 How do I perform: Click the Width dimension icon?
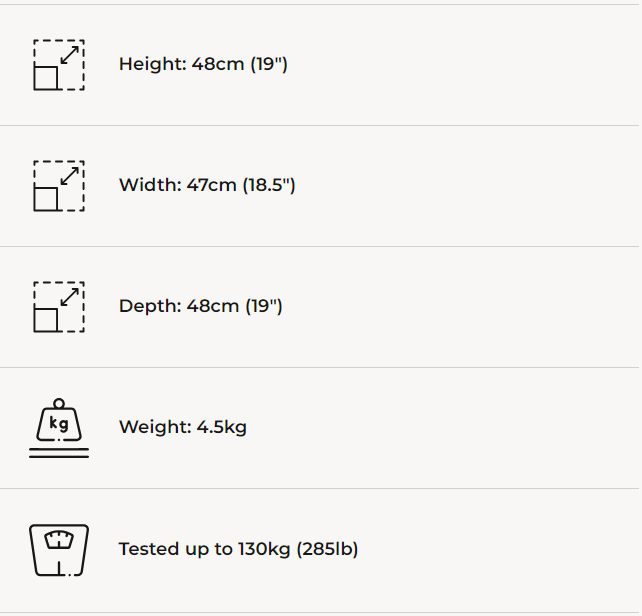click(x=59, y=186)
